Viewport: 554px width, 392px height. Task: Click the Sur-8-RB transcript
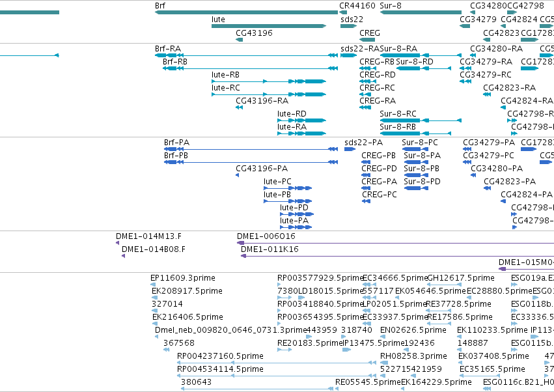coord(415,133)
